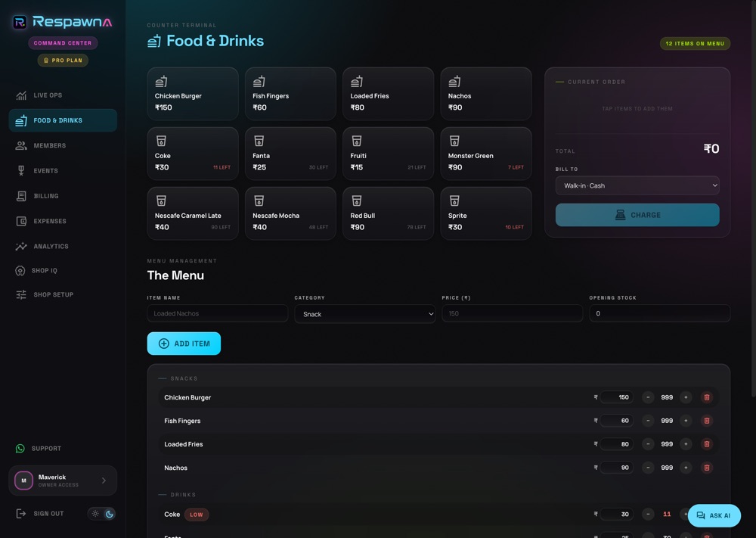Edit Coke price field
Image resolution: width=756 pixels, height=538 pixels.
coord(617,515)
